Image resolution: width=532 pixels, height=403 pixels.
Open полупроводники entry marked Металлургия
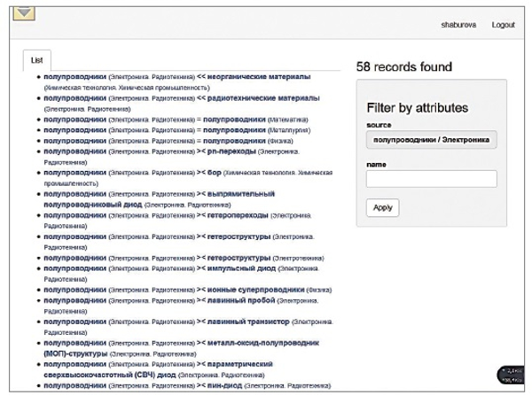[x=235, y=129]
